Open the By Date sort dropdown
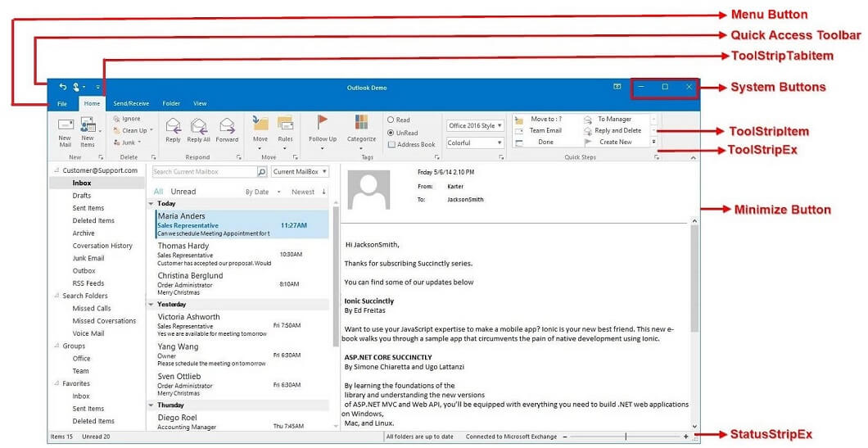This screenshot has width=868, height=448. [263, 192]
